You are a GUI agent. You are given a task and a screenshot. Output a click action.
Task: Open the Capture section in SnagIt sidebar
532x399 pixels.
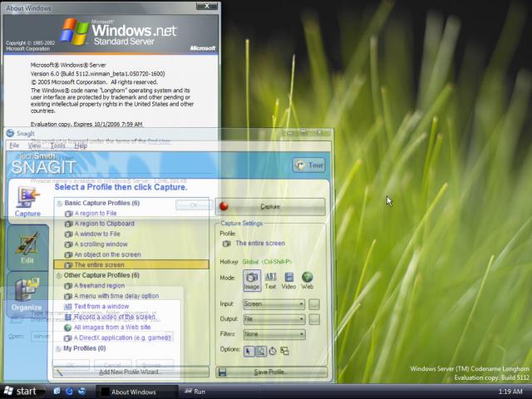coord(27,201)
